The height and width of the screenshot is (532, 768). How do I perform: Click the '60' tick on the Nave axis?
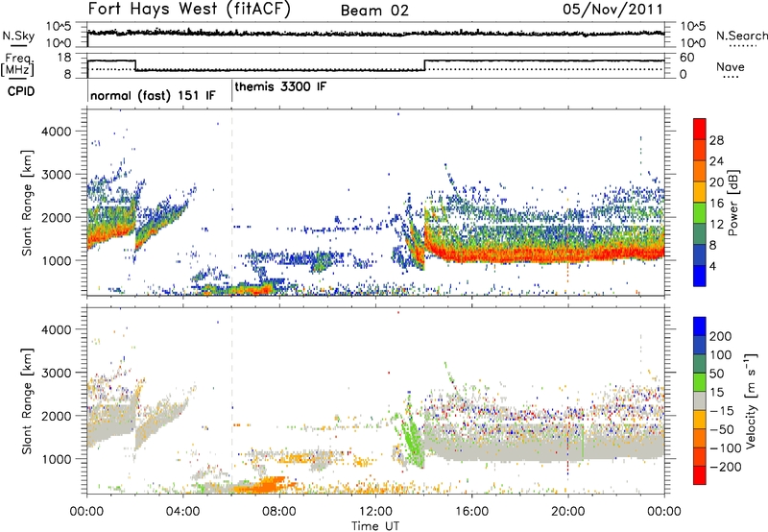[687, 58]
